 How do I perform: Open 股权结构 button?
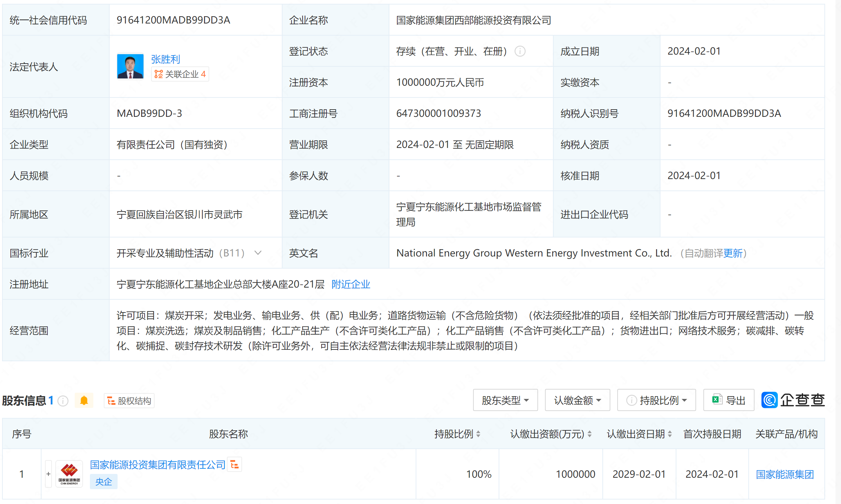[129, 401]
